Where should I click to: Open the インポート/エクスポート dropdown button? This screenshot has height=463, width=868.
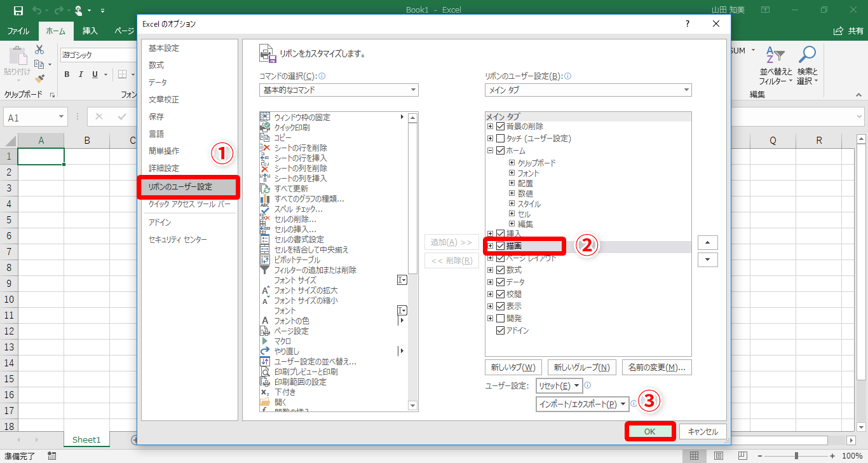pos(583,404)
